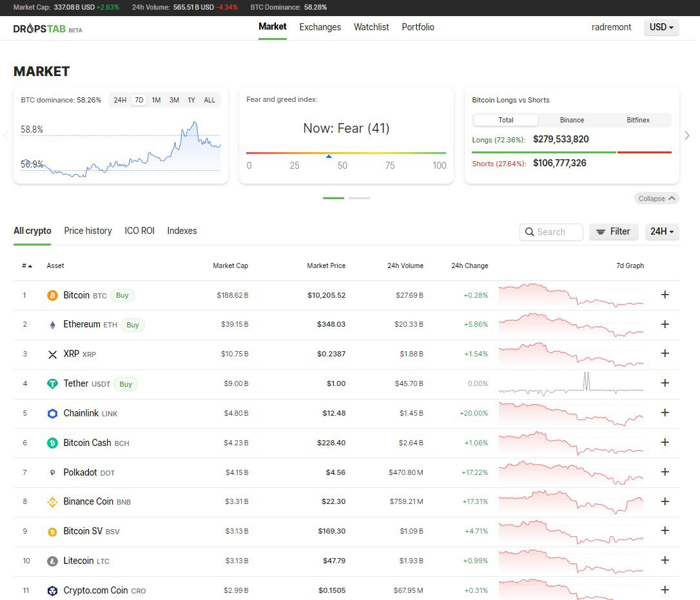Viewport: 700px width, 600px height.
Task: Select the Indexes tab
Action: point(182,231)
